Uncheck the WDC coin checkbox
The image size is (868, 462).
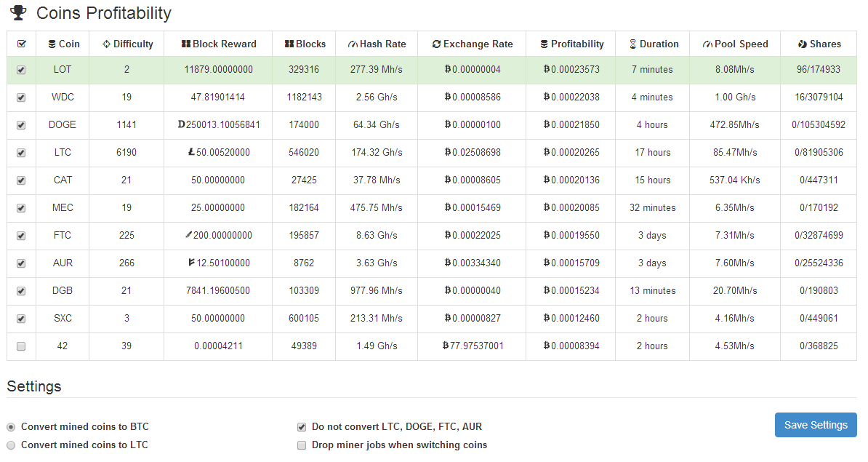21,97
